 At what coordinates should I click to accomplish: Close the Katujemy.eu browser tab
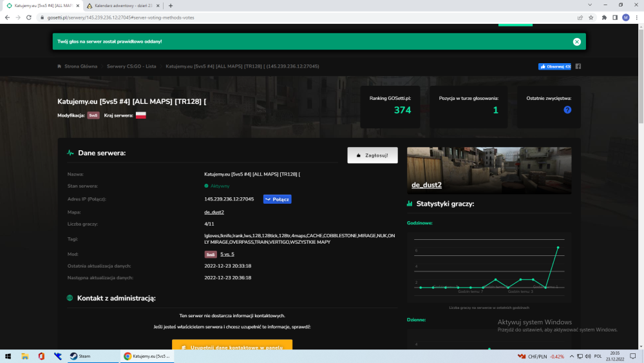tap(78, 6)
